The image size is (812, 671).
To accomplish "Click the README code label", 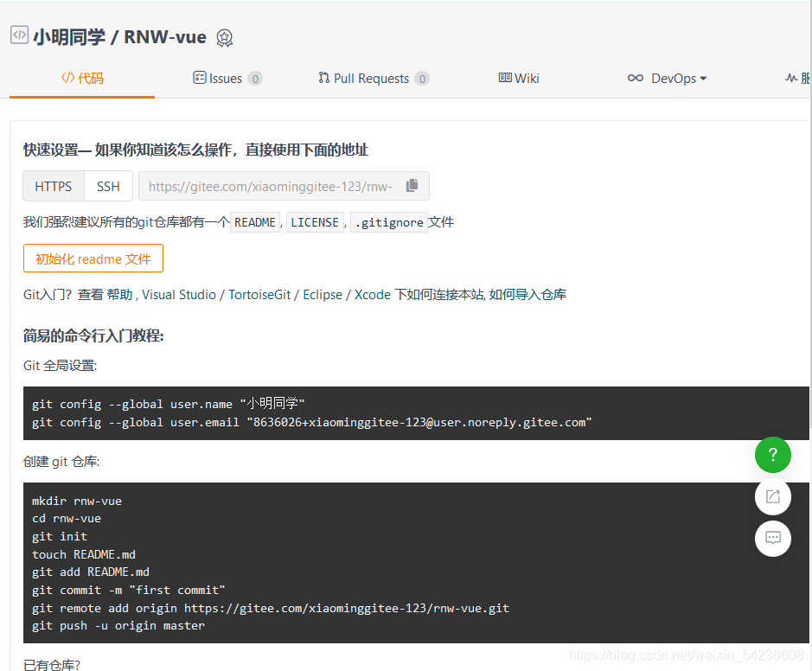I will (255, 222).
